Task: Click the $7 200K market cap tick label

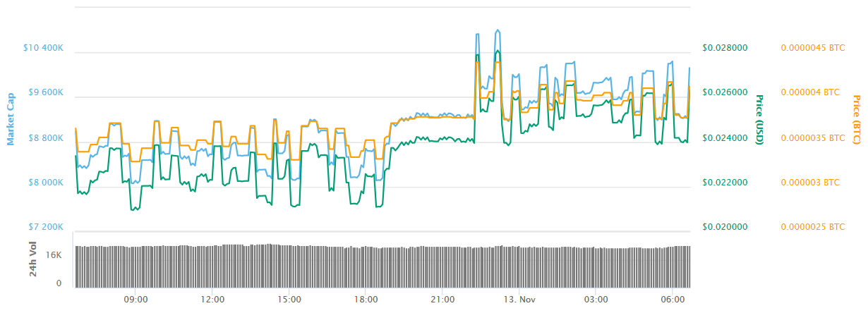Action: (44, 227)
